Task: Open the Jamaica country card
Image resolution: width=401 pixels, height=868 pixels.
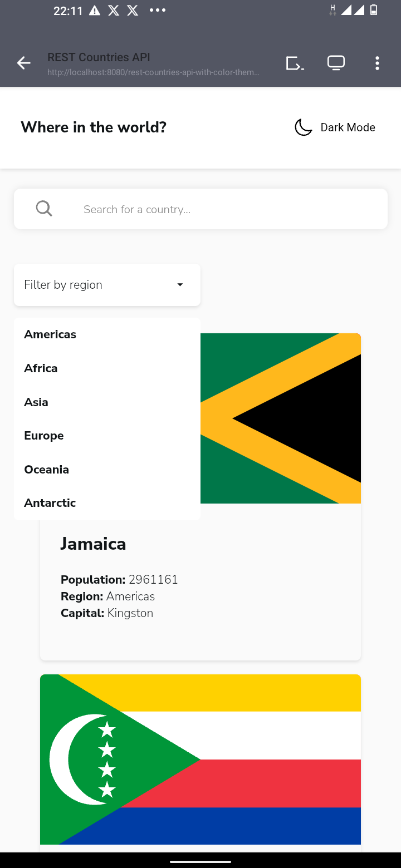Action: (x=200, y=584)
